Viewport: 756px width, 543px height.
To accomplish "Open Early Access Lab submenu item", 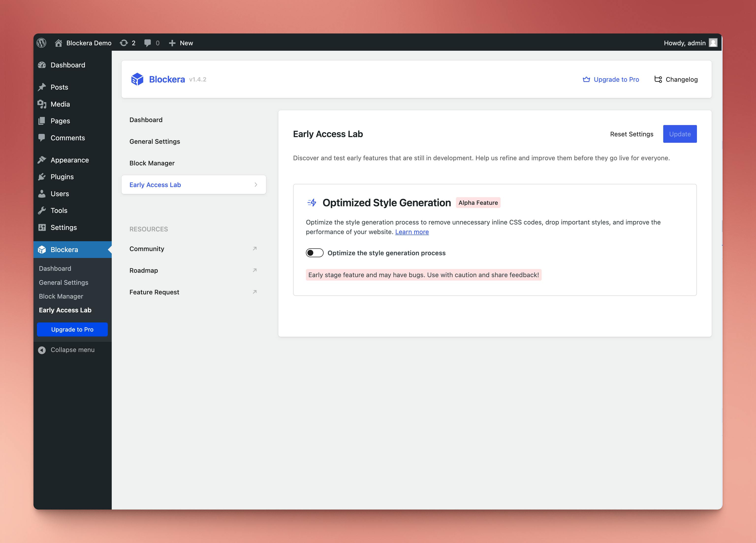I will pos(65,310).
